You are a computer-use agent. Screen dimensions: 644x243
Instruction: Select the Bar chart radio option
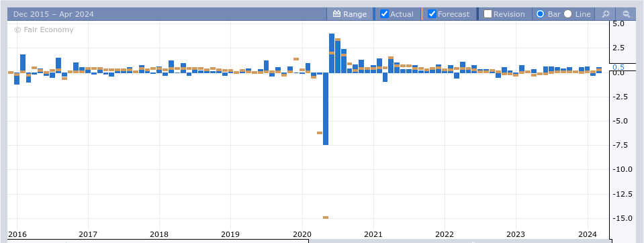(x=541, y=14)
